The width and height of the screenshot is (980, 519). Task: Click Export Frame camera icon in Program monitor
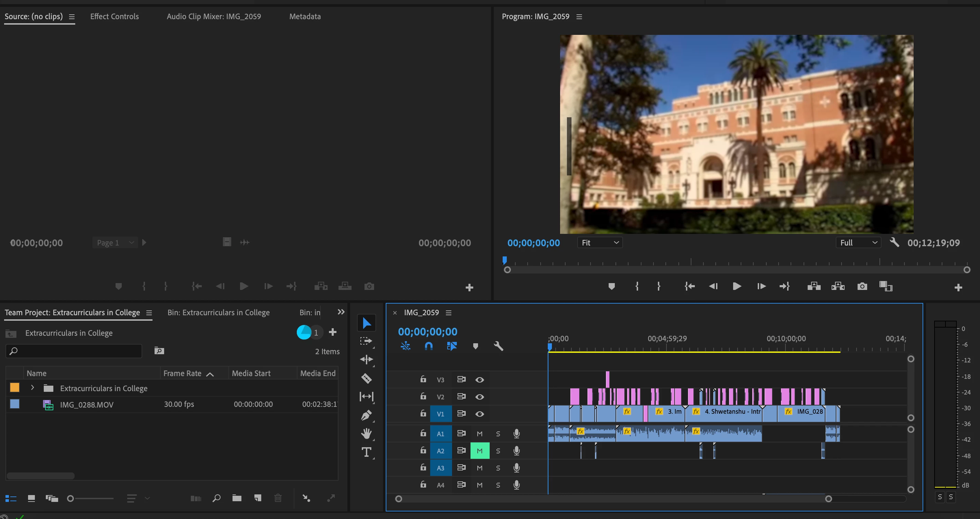862,286
